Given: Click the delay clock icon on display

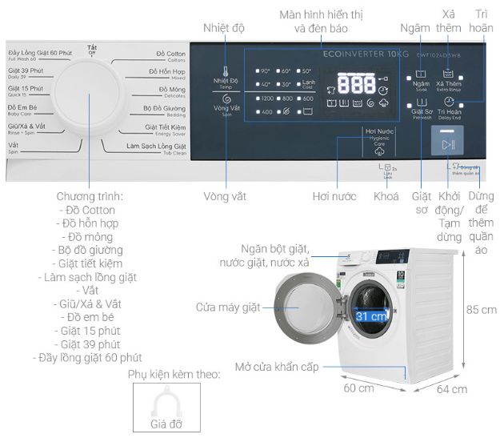Looking at the screenshot, I should click(383, 90).
